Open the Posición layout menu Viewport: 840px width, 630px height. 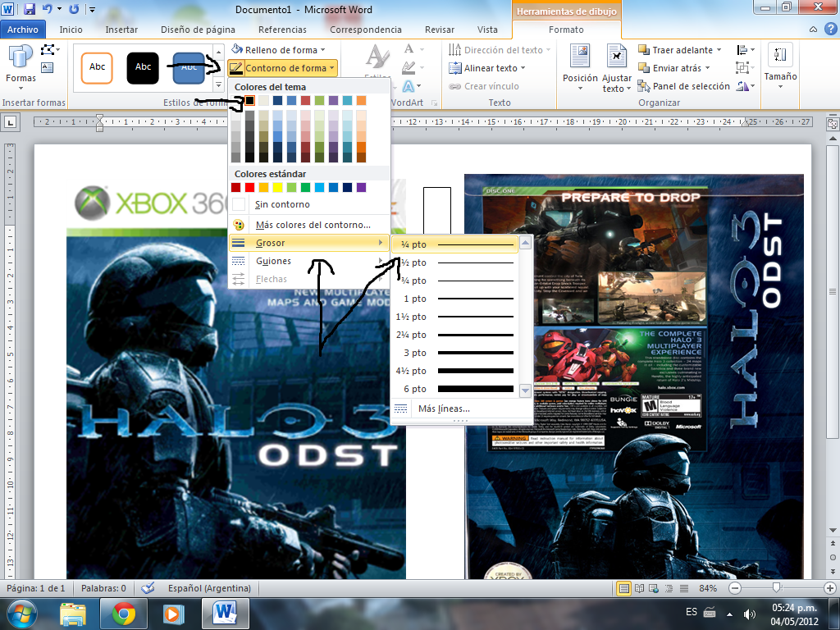[580, 67]
